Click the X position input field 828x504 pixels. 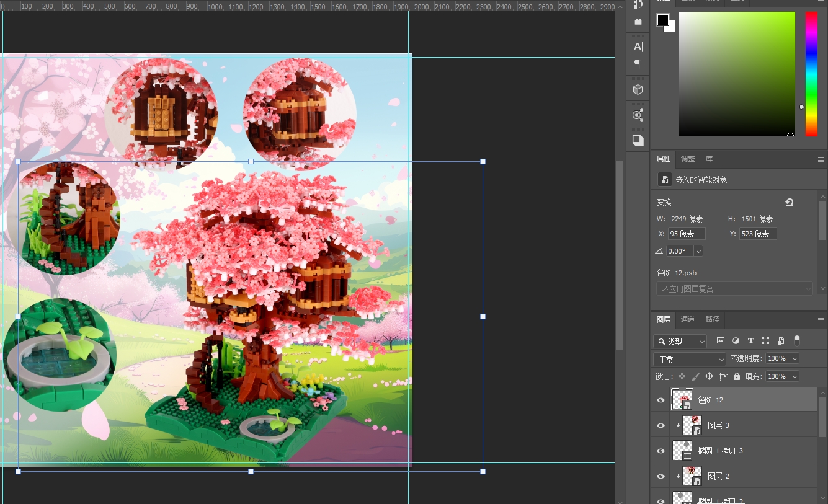pyautogui.click(x=686, y=234)
